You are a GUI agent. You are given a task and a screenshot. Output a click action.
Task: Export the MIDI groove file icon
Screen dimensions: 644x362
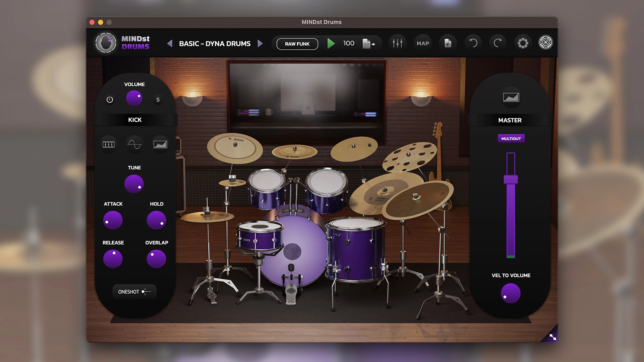pyautogui.click(x=368, y=43)
